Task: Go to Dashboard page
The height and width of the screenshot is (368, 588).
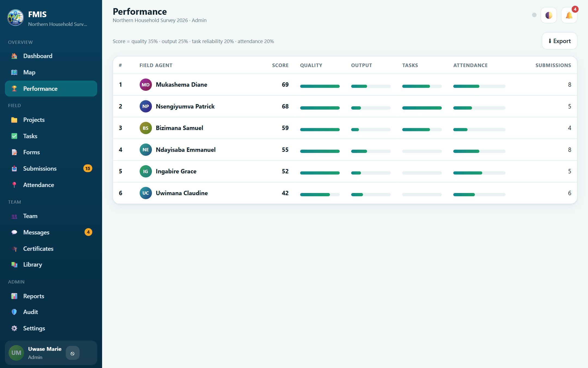Action: pos(51,56)
